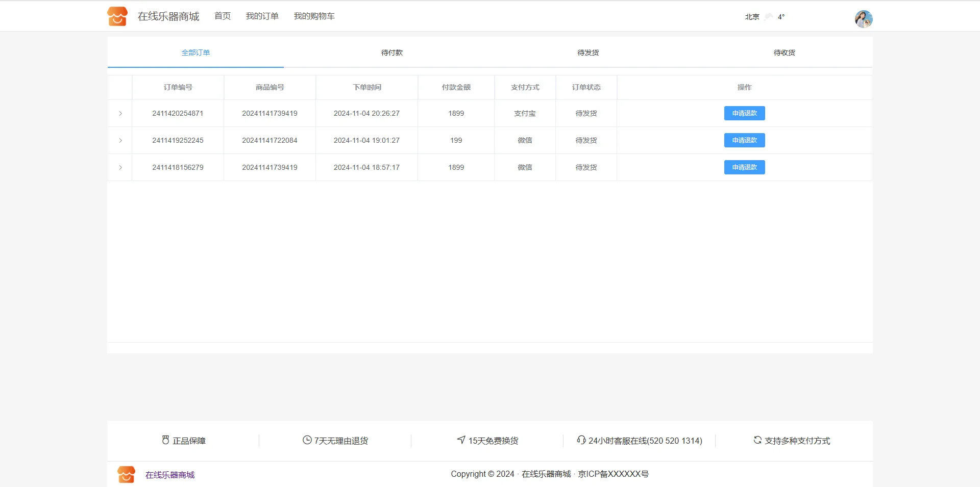
Task: Request refund for order 2411418156279
Action: pos(744,167)
